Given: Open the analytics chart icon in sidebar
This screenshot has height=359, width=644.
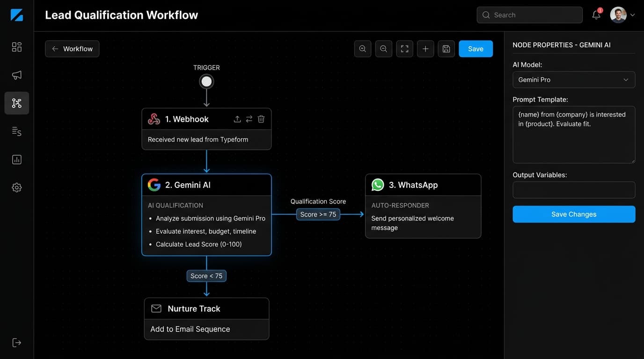Looking at the screenshot, I should point(17,159).
